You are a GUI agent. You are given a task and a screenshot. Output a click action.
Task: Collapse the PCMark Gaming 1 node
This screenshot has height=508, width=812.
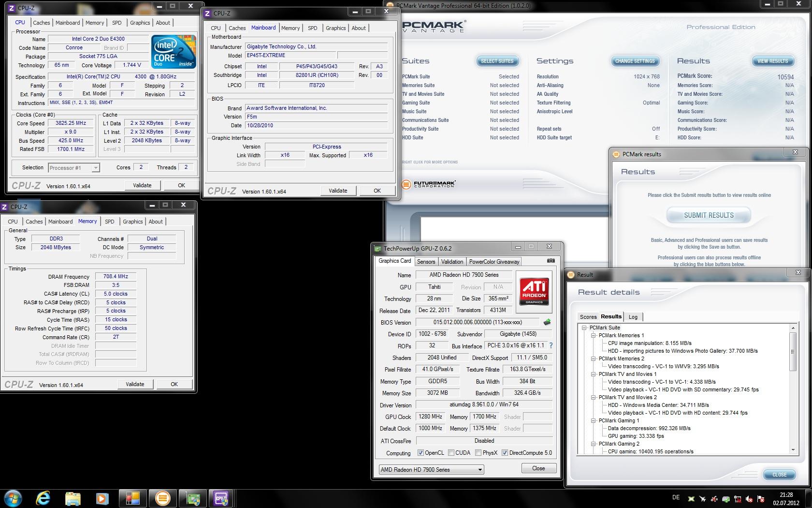tap(593, 420)
